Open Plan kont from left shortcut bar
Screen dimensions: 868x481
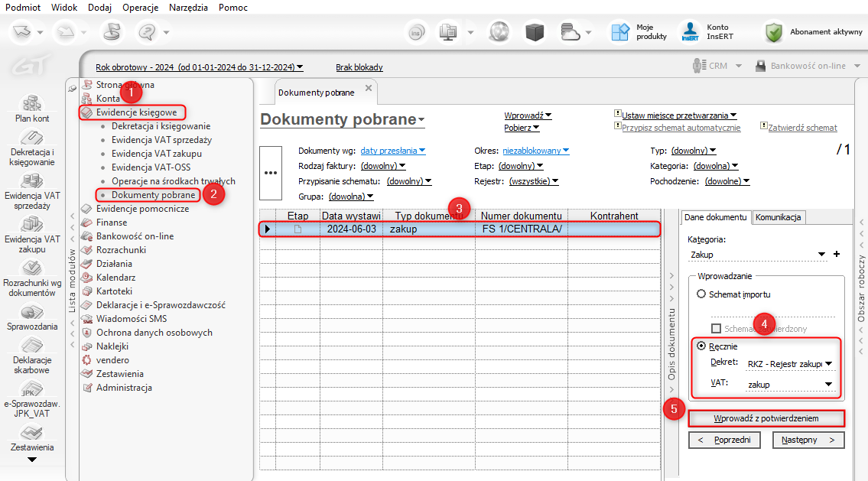pos(31,104)
